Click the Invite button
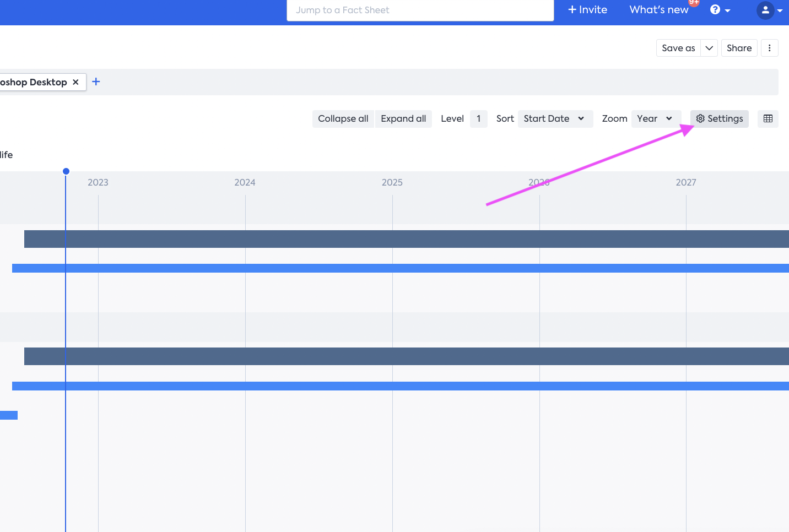Screen dimensions: 789x532 587,10
